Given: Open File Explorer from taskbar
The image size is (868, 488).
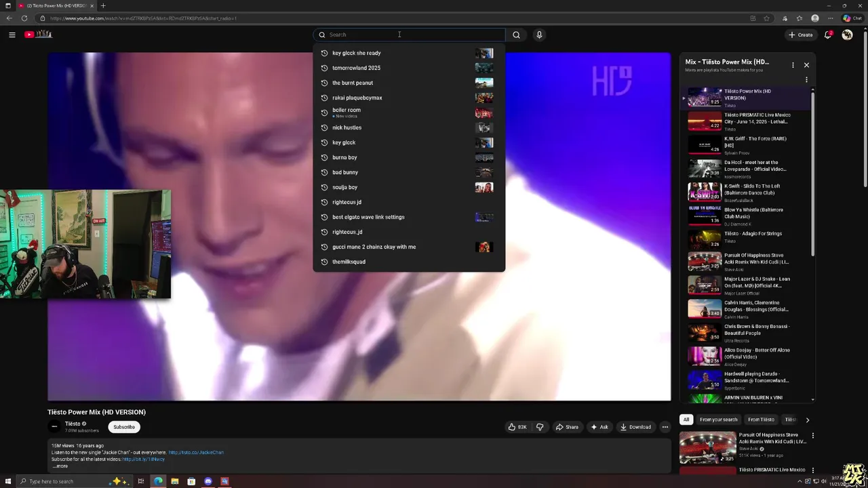Looking at the screenshot, I should coord(175,481).
